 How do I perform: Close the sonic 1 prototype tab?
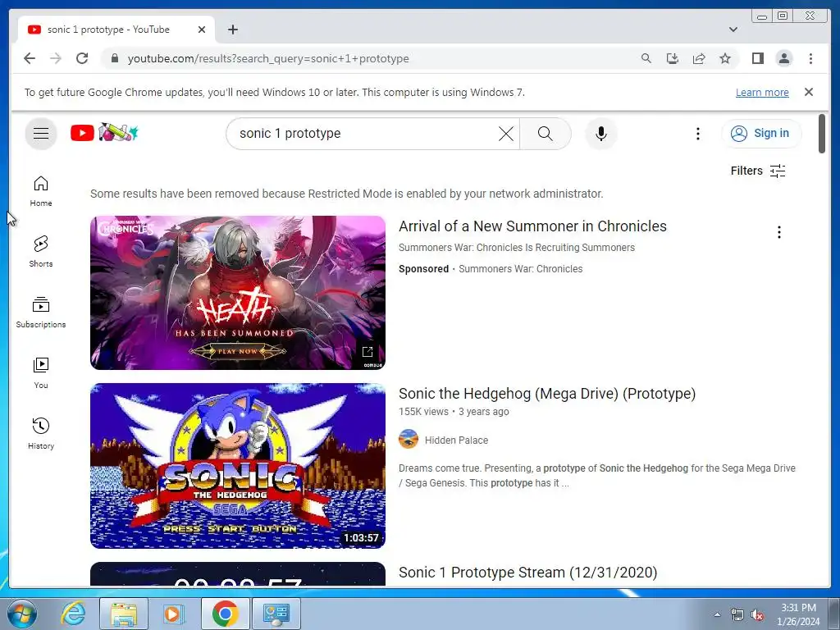(x=202, y=30)
